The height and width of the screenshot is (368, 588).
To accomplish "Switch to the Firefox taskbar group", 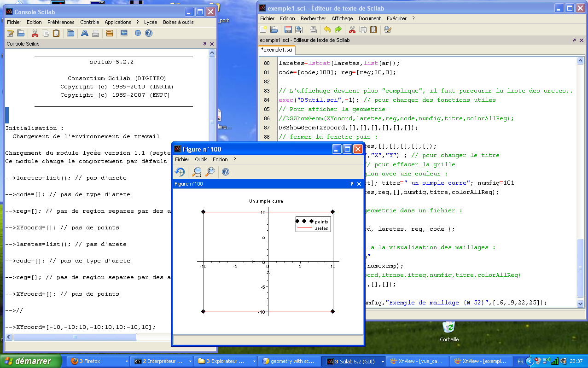I will click(98, 361).
